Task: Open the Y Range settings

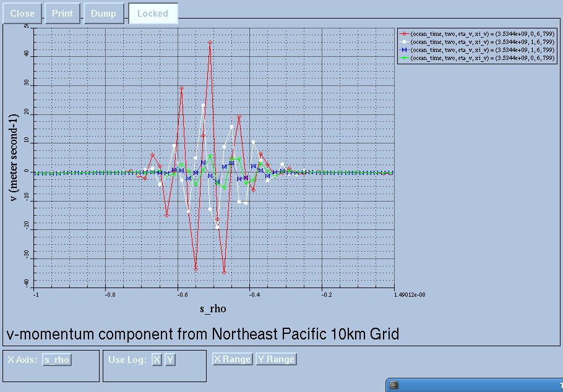Action: click(x=276, y=359)
